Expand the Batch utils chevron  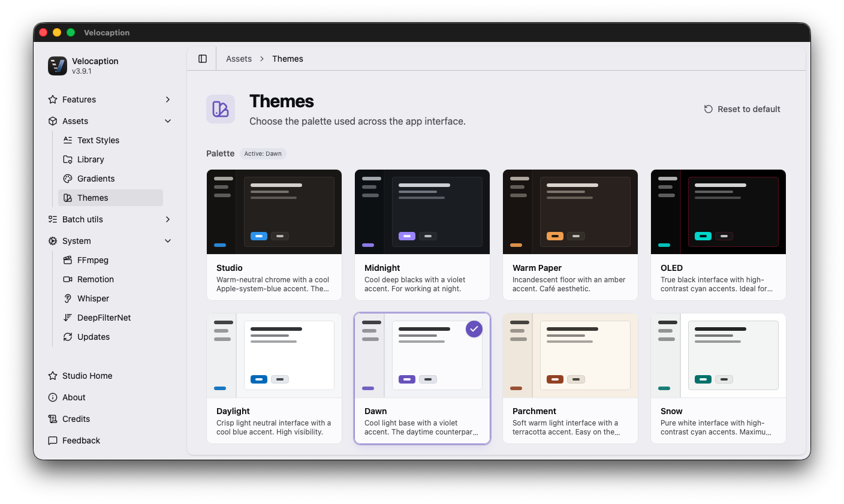(x=168, y=219)
